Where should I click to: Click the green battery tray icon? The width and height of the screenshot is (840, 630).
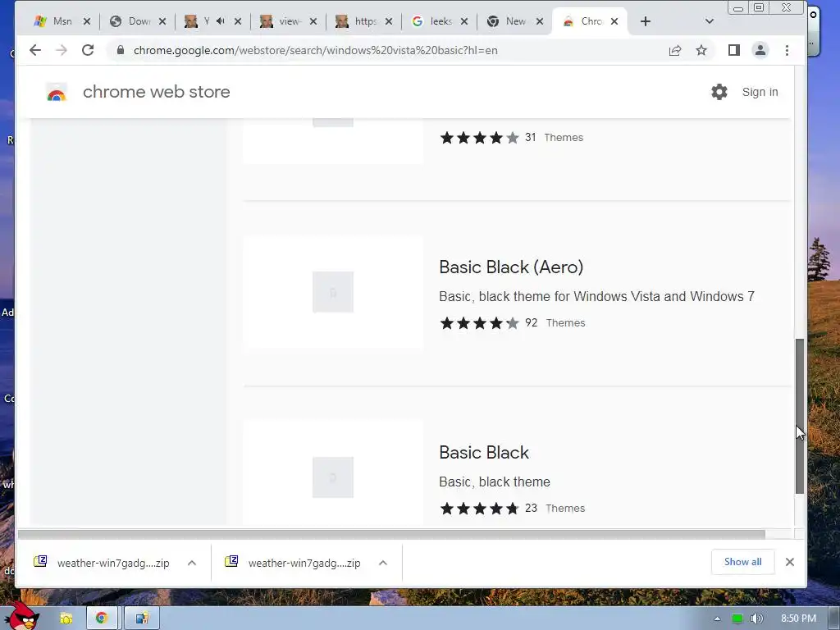coord(737,619)
